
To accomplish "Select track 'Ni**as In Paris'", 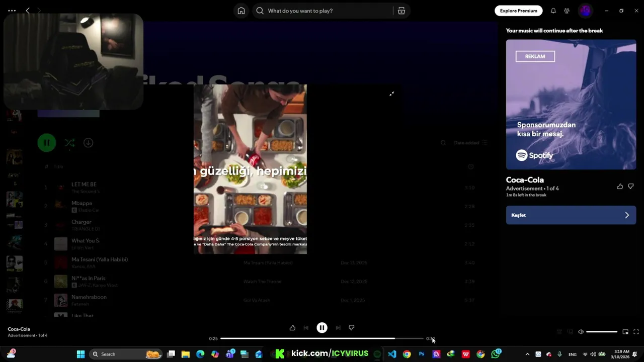I will (x=89, y=278).
